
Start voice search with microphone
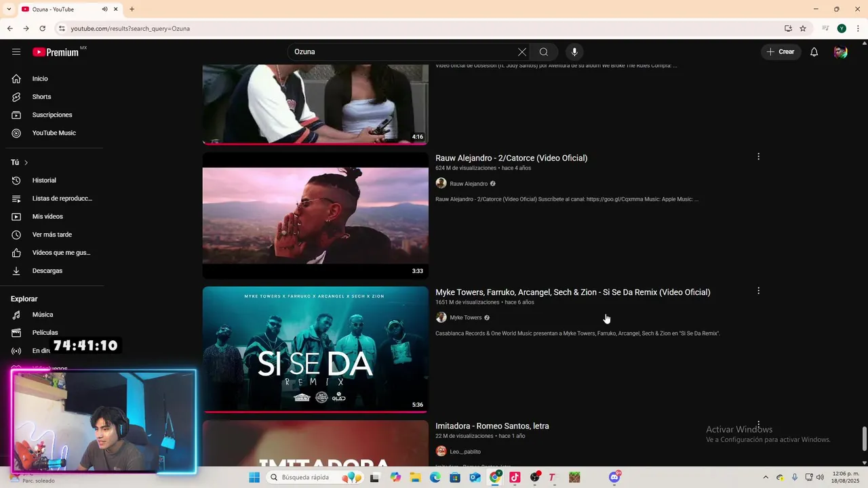(x=574, y=52)
